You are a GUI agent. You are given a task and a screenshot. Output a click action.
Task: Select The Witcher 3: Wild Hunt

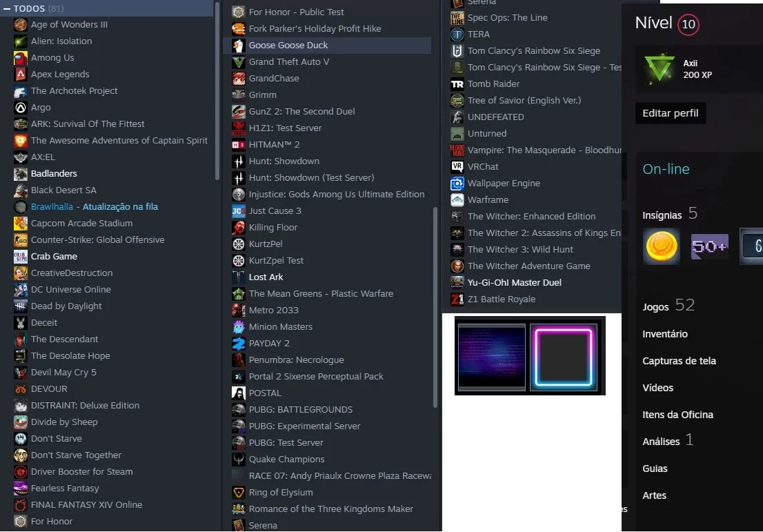[520, 249]
